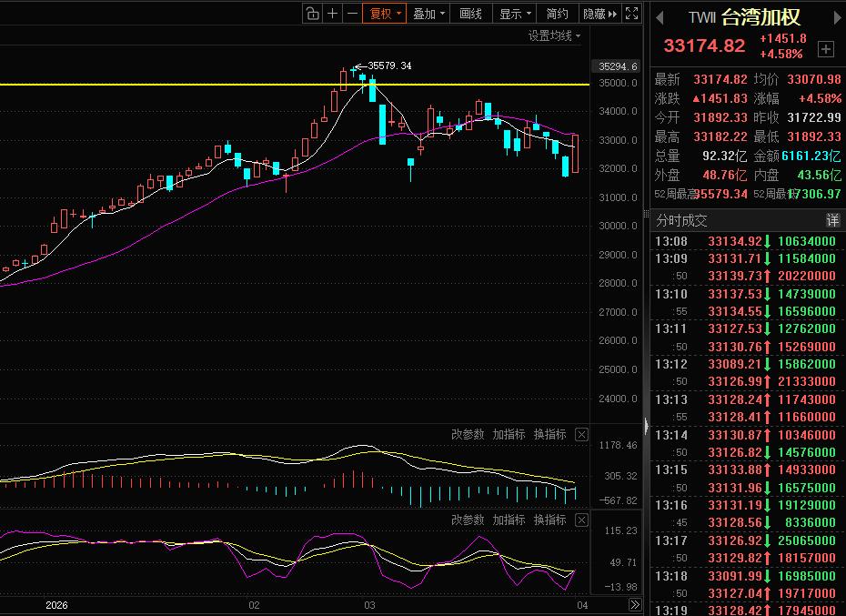Click the 1178.46 MACD axis value
The height and width of the screenshot is (616, 846).
click(618, 446)
